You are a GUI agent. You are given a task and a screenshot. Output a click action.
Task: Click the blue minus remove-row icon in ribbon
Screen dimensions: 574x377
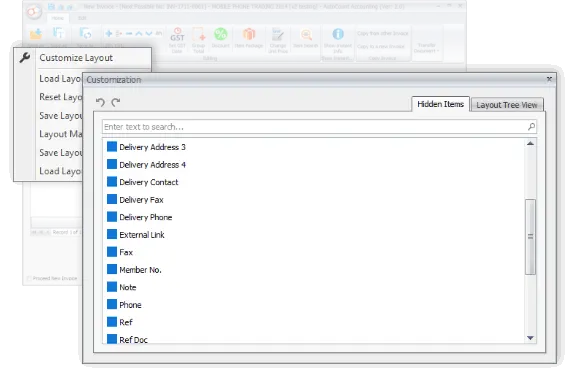[129, 34]
